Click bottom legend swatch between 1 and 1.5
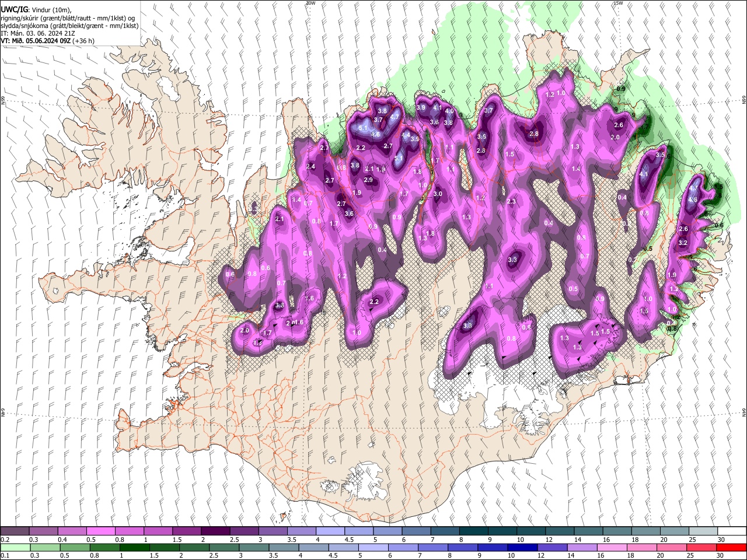The height and width of the screenshot is (560, 747). pyautogui.click(x=134, y=548)
